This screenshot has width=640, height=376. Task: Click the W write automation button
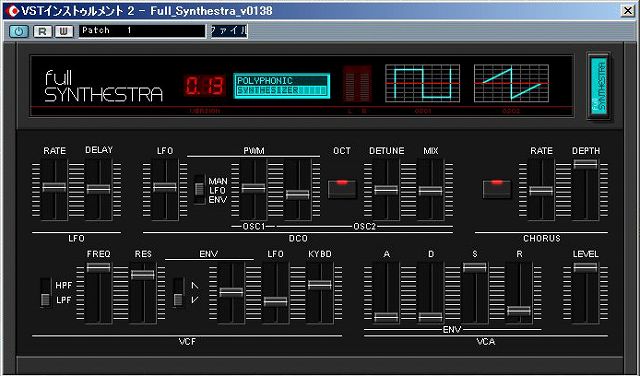[x=64, y=31]
